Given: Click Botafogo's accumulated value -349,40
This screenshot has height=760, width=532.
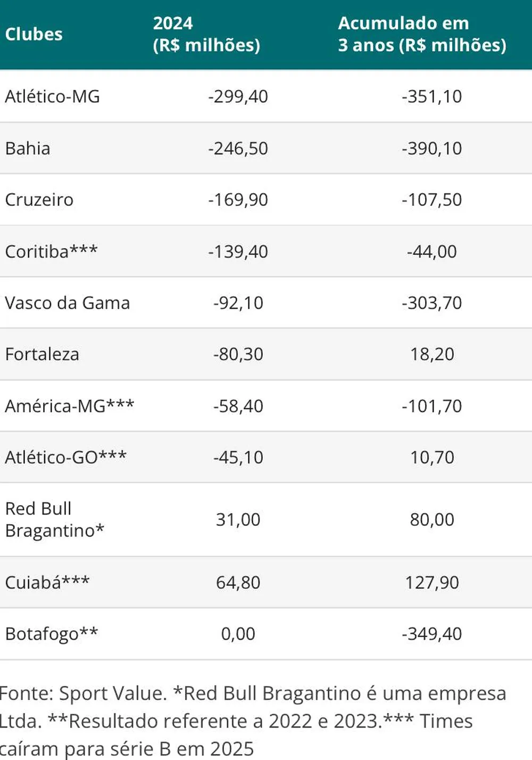Looking at the screenshot, I should pos(431,634).
